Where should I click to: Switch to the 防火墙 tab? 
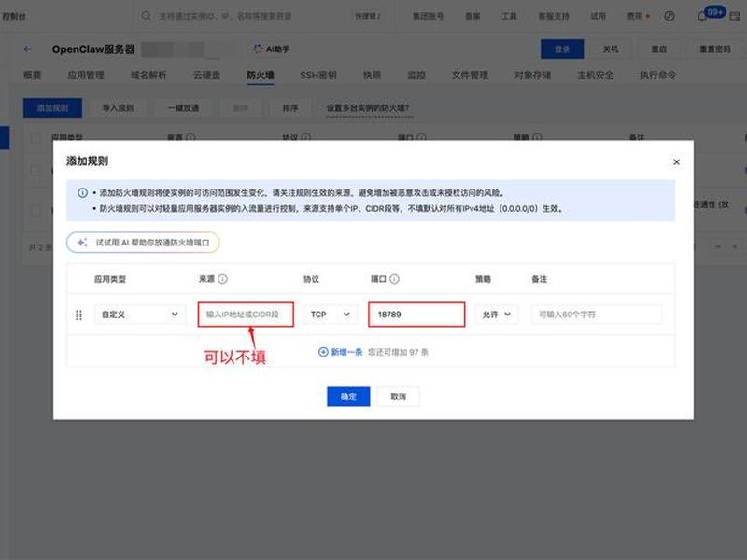[261, 75]
